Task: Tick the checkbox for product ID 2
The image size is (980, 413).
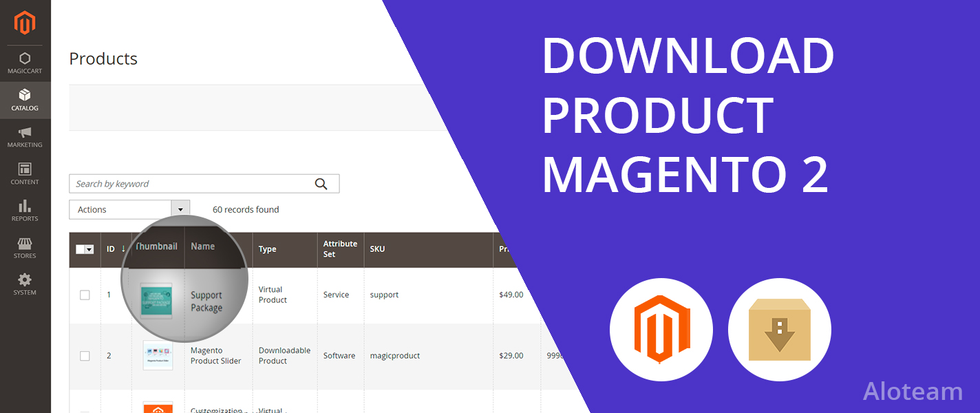Action: tap(85, 356)
